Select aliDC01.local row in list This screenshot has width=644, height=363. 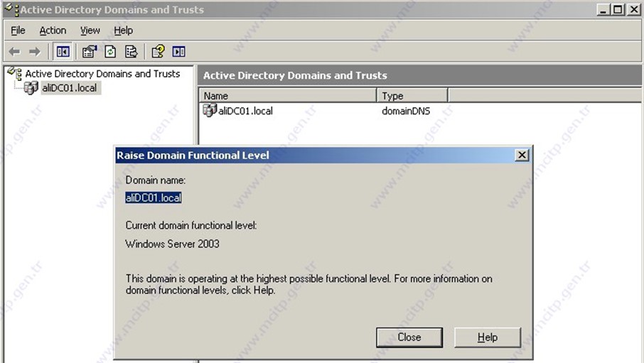246,111
